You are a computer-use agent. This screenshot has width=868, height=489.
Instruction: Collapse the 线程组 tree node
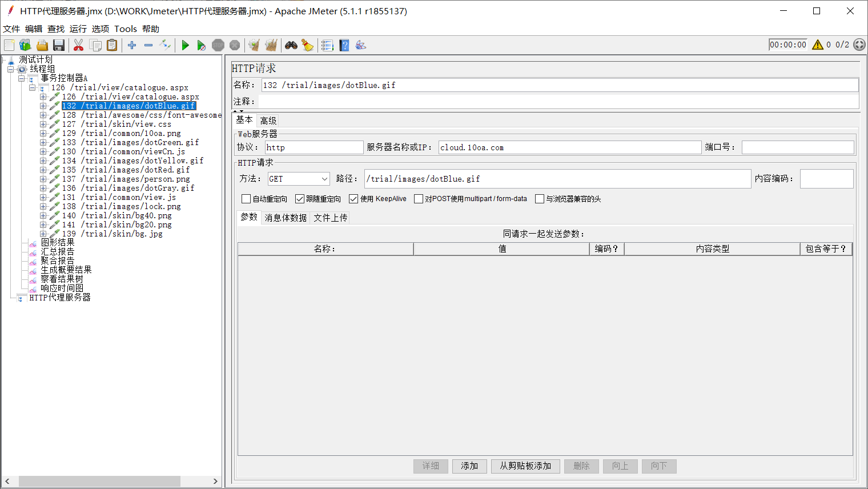tap(11, 69)
